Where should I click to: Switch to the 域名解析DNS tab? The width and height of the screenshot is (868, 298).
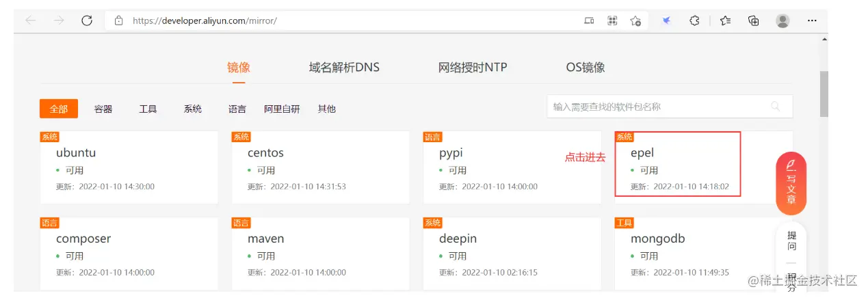pos(344,68)
